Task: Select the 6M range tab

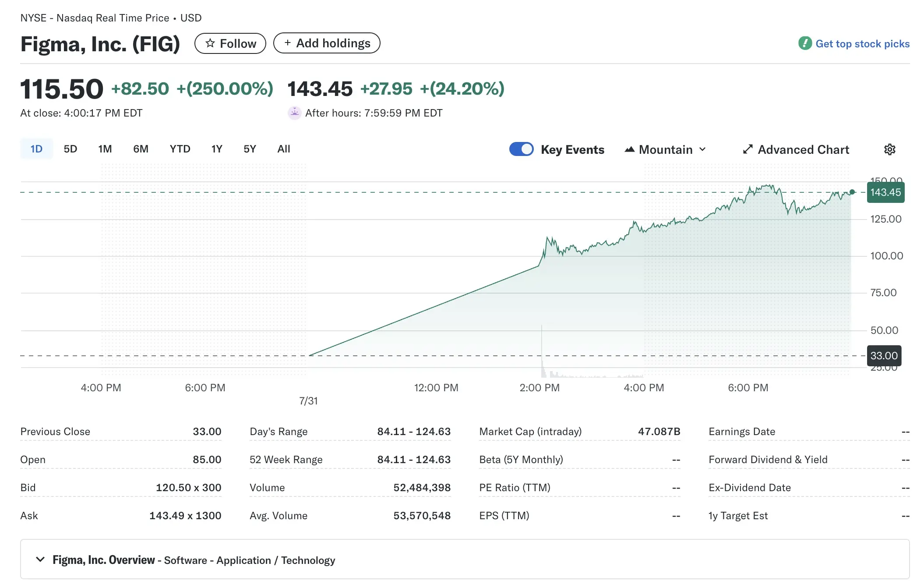Action: [141, 149]
